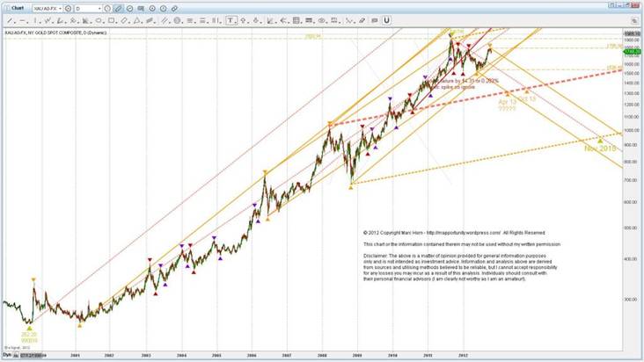Image resolution: width=644 pixels, height=362 pixels.
Task: Click the toolbar overflow icon at far right
Action: (x=635, y=20)
